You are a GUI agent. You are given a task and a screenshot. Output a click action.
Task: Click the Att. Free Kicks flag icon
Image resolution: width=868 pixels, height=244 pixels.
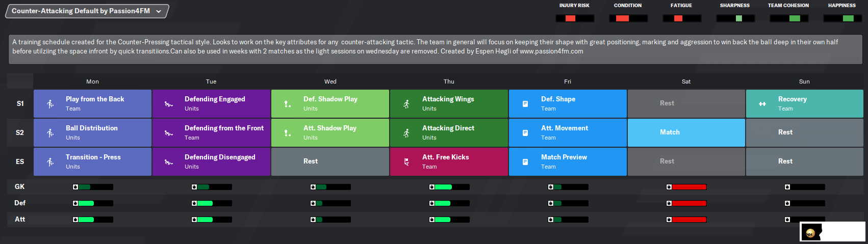pos(406,162)
